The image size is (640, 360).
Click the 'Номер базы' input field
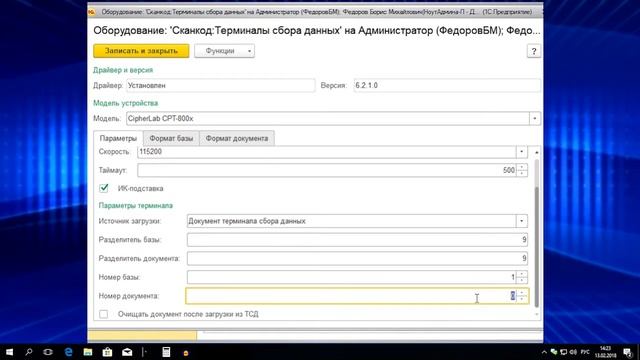click(x=351, y=277)
